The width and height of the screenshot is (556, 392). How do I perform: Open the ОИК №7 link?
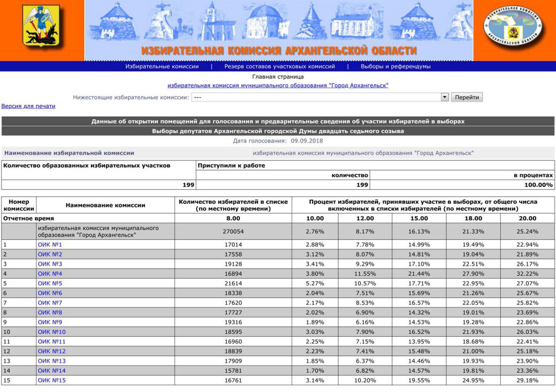[50, 303]
